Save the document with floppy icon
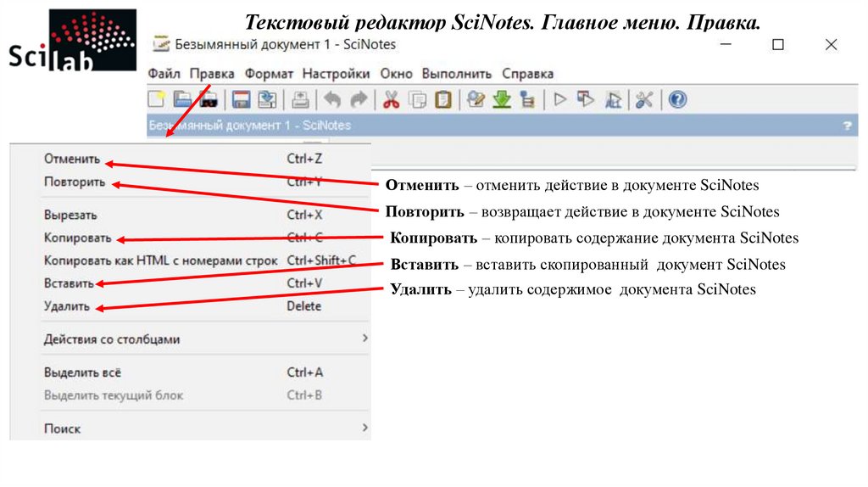 (241, 100)
